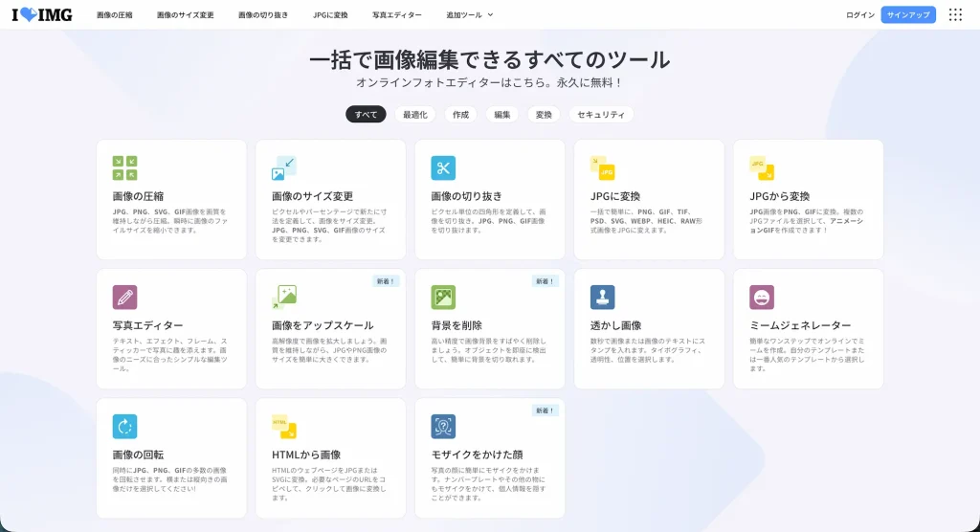Expand the 追加ツール dropdown menu
Viewport: 980px width, 532px height.
pos(470,14)
